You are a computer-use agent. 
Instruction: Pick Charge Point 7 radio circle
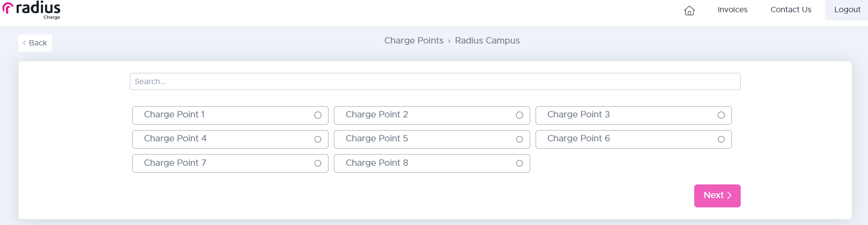click(318, 163)
